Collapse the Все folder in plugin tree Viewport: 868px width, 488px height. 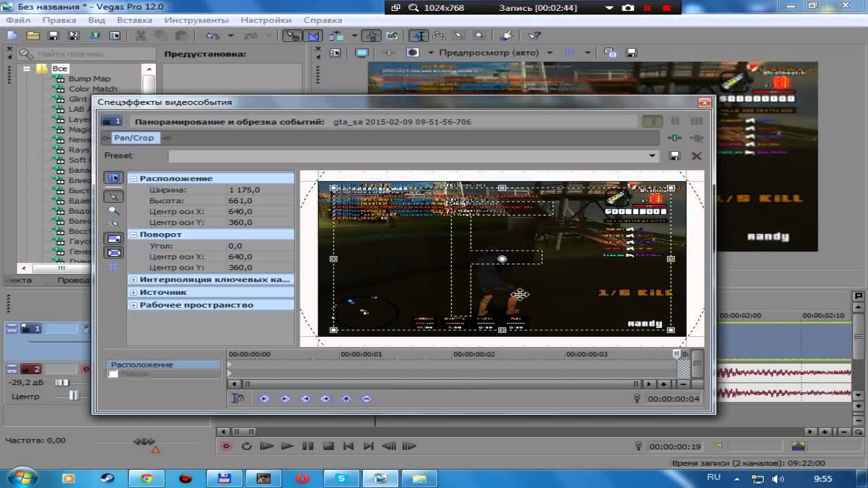click(27, 68)
